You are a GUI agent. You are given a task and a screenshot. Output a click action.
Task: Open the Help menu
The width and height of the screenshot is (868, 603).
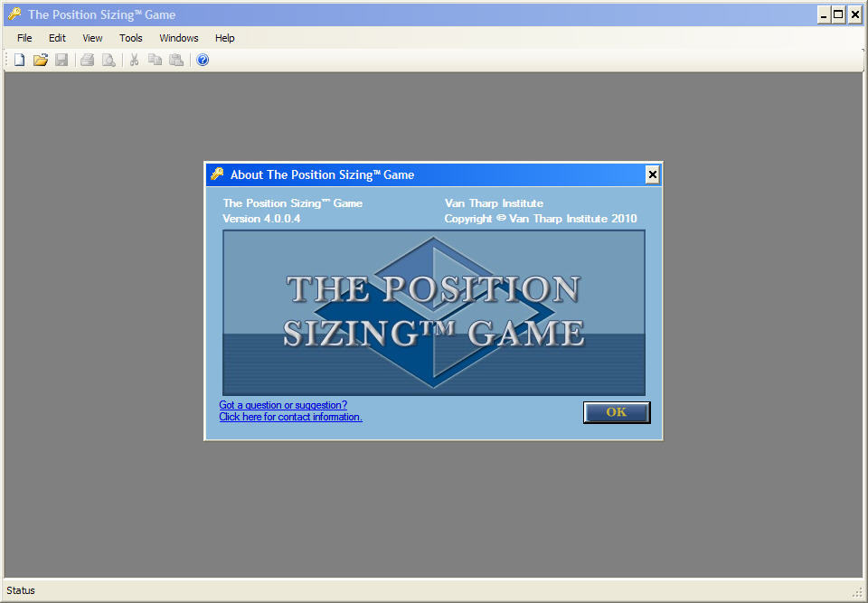225,38
